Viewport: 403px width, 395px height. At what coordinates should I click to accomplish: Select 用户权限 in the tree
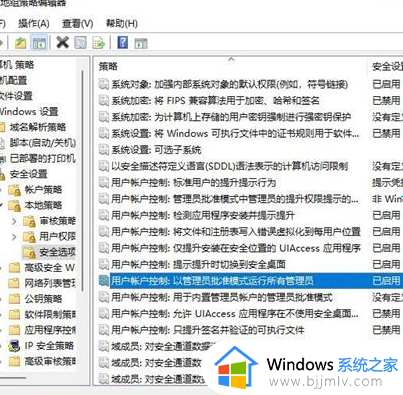point(57,237)
